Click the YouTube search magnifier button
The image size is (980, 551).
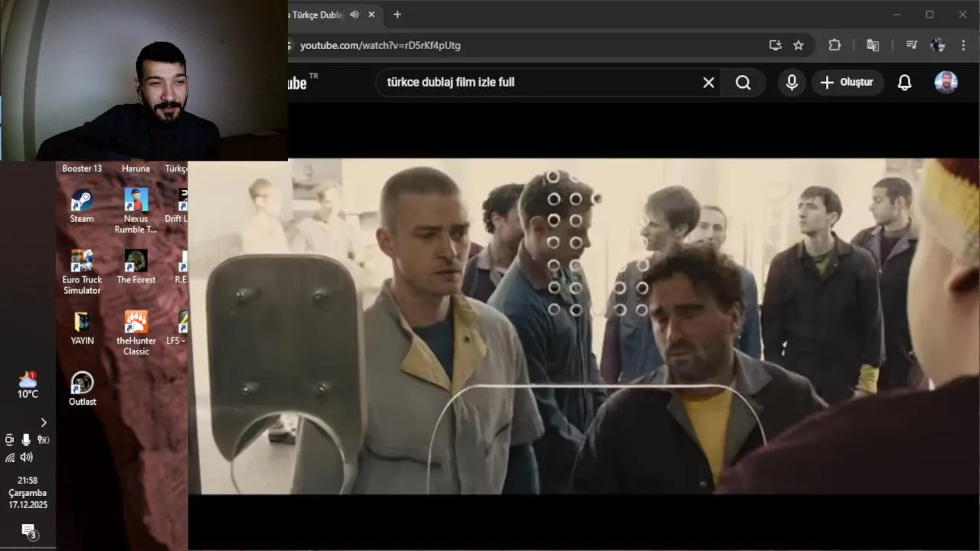pos(743,82)
